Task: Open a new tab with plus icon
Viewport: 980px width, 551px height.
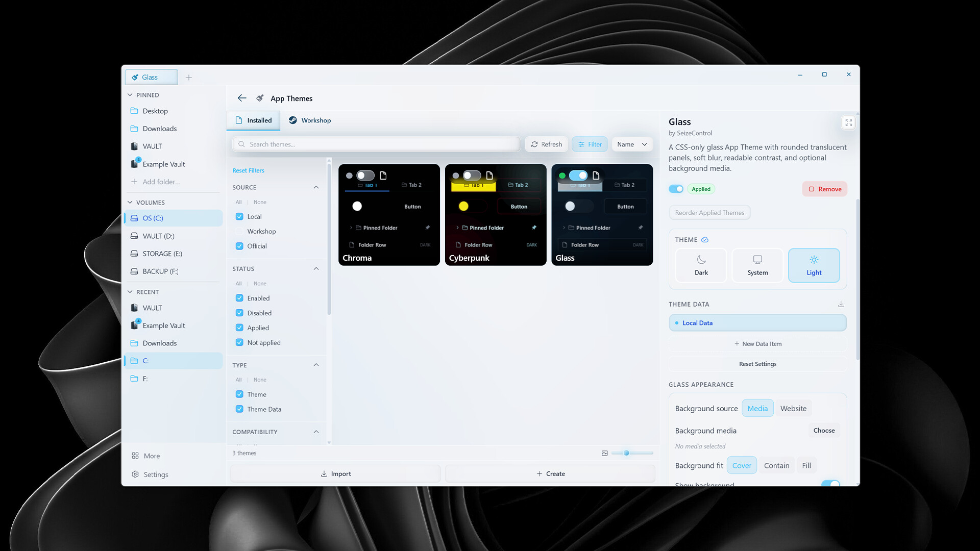Action: coord(189,78)
